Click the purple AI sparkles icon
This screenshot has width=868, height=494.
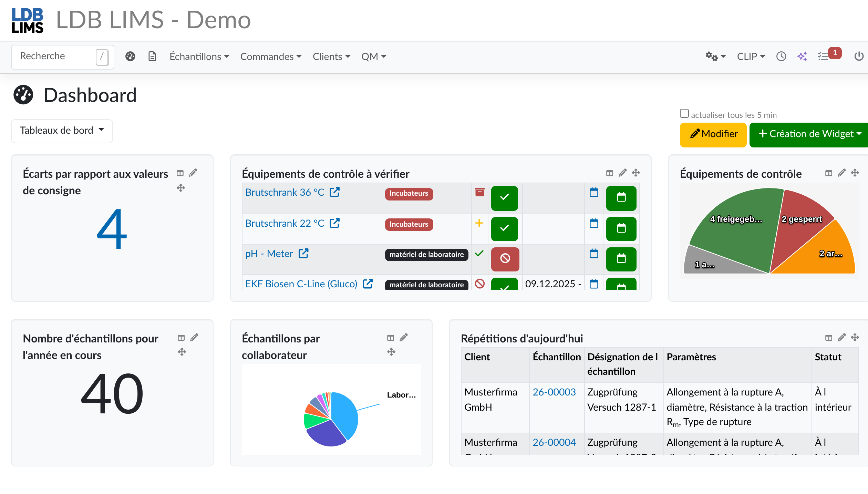[x=802, y=56]
